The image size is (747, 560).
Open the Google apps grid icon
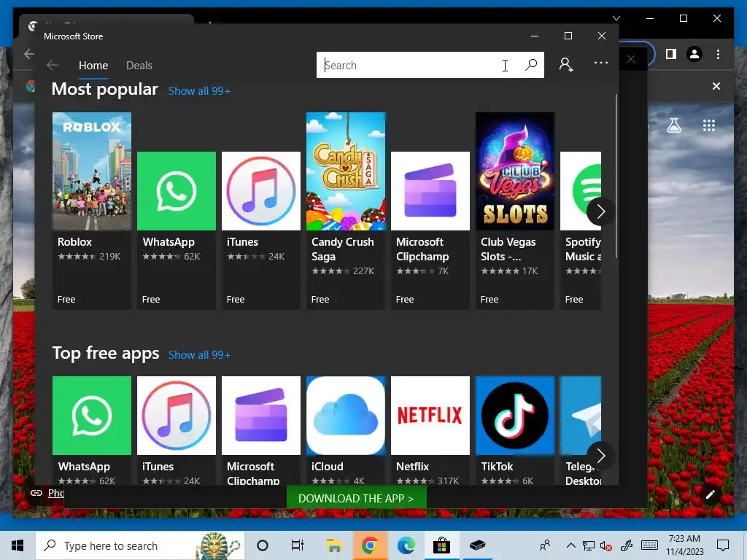tap(709, 125)
